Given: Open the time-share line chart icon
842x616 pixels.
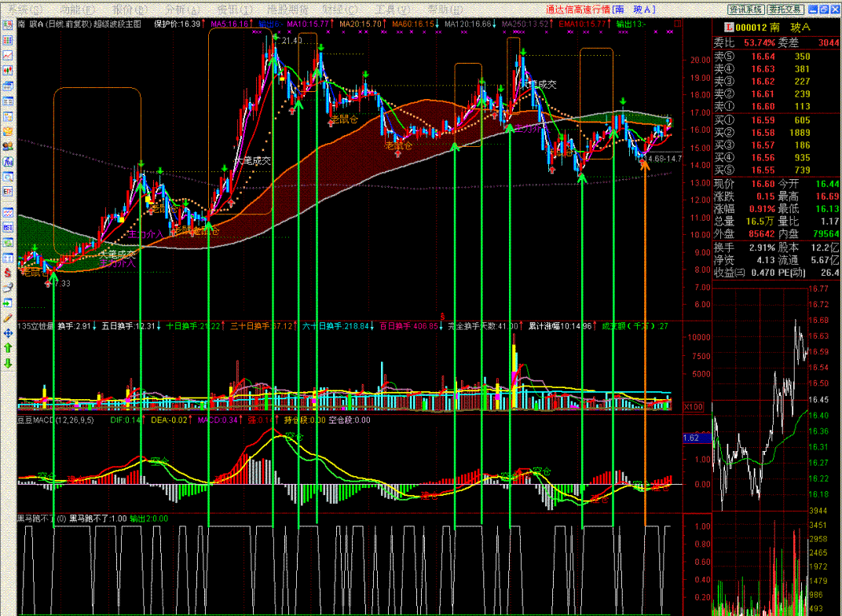Looking at the screenshot, I should (x=8, y=55).
